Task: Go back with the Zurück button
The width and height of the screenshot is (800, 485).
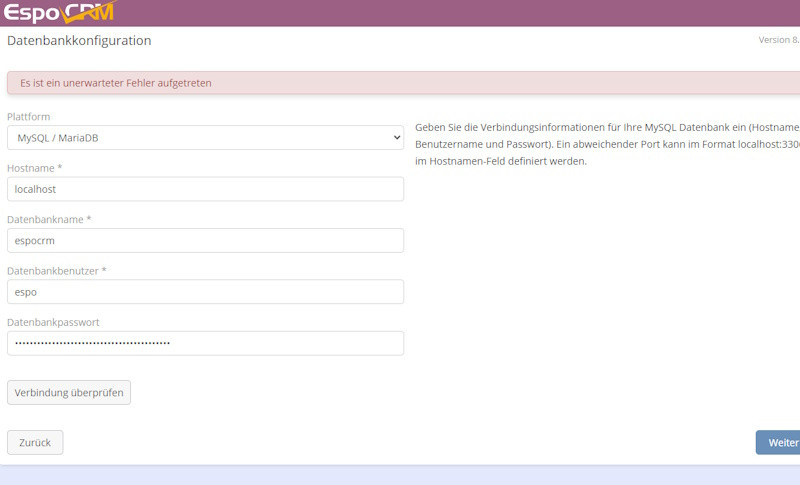Action: pos(35,442)
